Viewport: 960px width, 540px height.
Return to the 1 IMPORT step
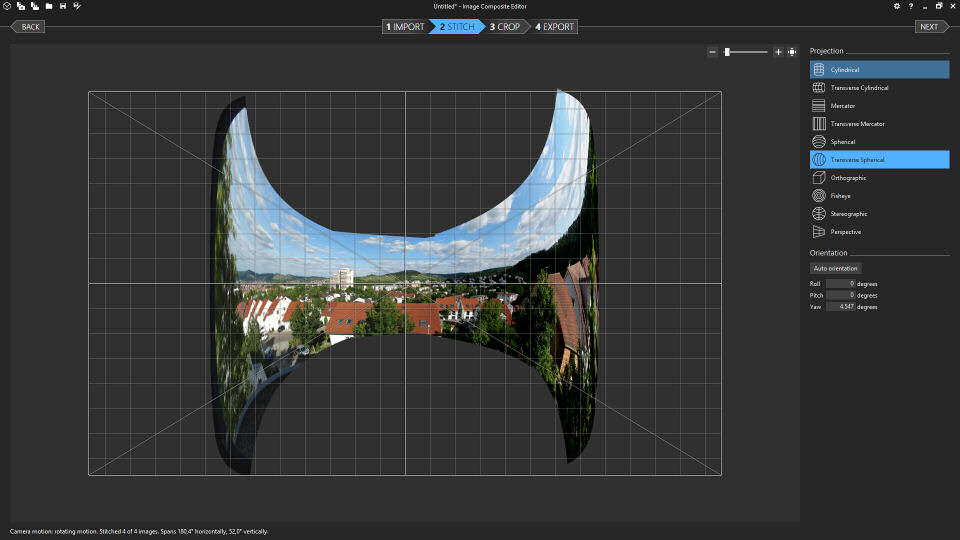(x=406, y=27)
